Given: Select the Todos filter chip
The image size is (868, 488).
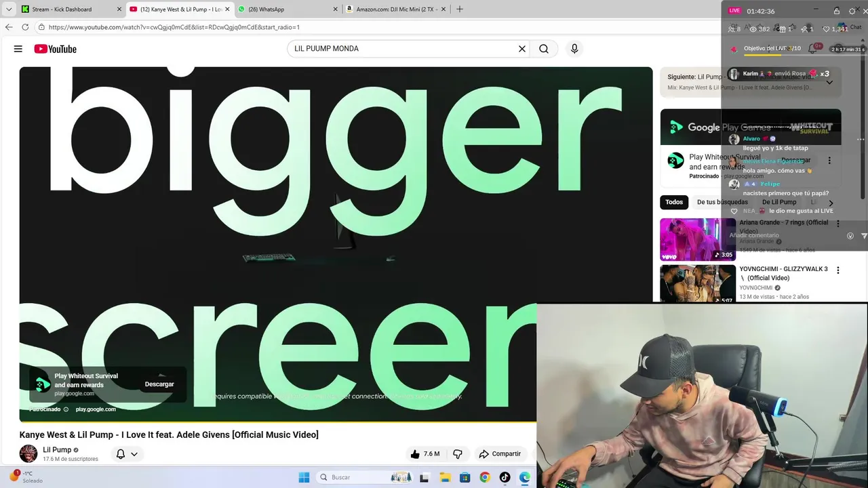Looking at the screenshot, I should 674,202.
